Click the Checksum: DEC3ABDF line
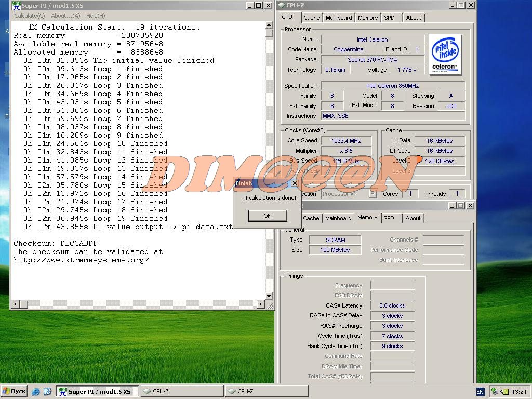Viewport: 532px width, 399px height. coord(55,243)
